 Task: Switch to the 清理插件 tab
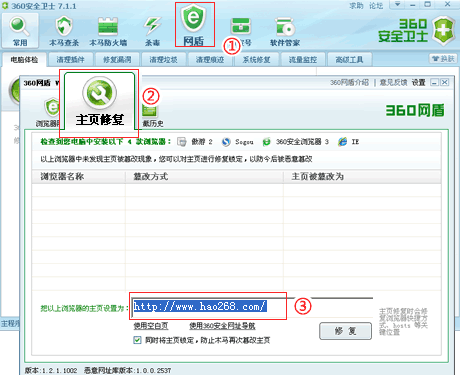70,60
